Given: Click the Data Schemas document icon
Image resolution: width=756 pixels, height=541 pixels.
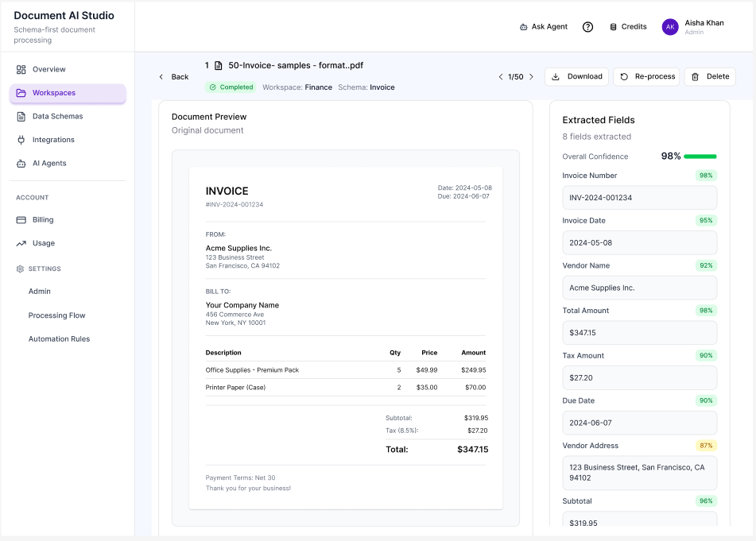Looking at the screenshot, I should [21, 117].
